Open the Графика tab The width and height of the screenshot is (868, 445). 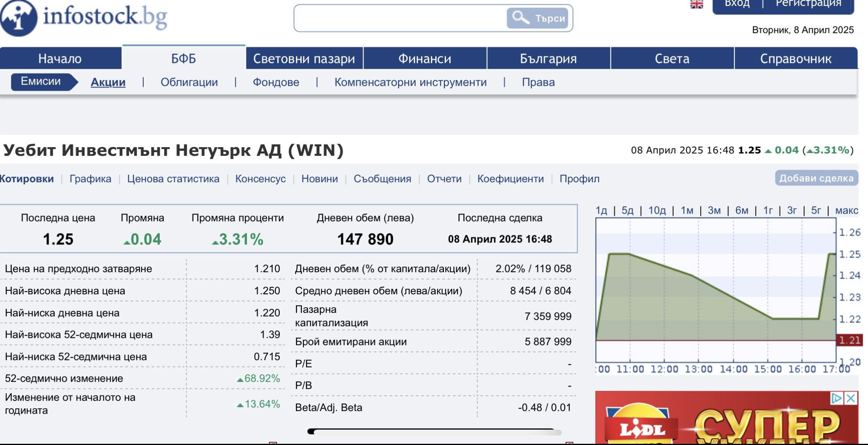click(x=90, y=179)
